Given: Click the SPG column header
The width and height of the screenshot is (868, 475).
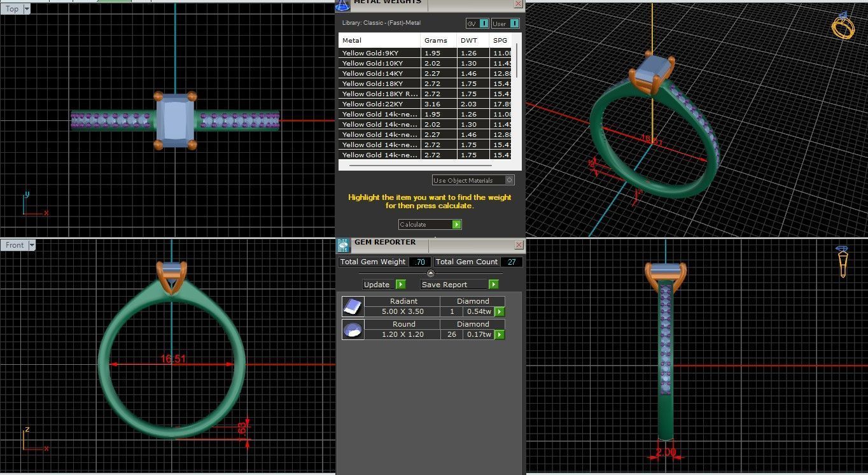Looking at the screenshot, I should tap(501, 40).
